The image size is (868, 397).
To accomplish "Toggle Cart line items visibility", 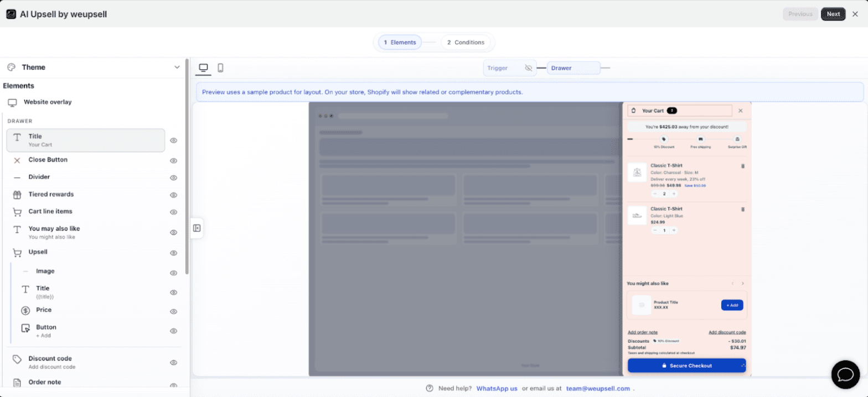I will (x=173, y=212).
